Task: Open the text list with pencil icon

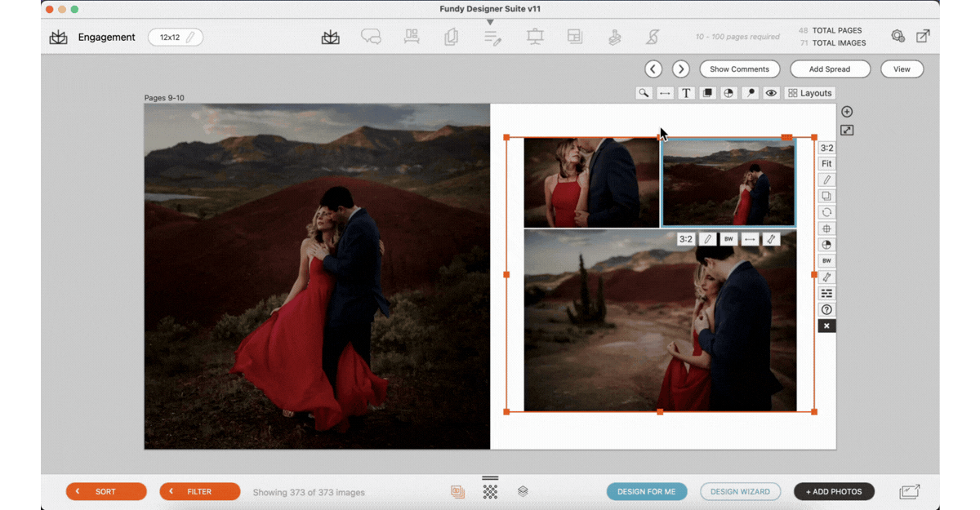Action: [492, 38]
